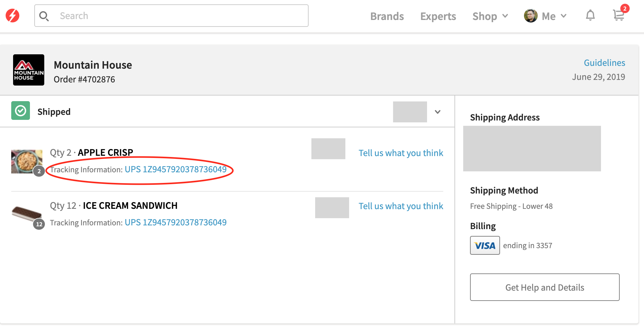Click the ICE CREAM SANDWICH item name
The width and height of the screenshot is (644, 329).
130,205
